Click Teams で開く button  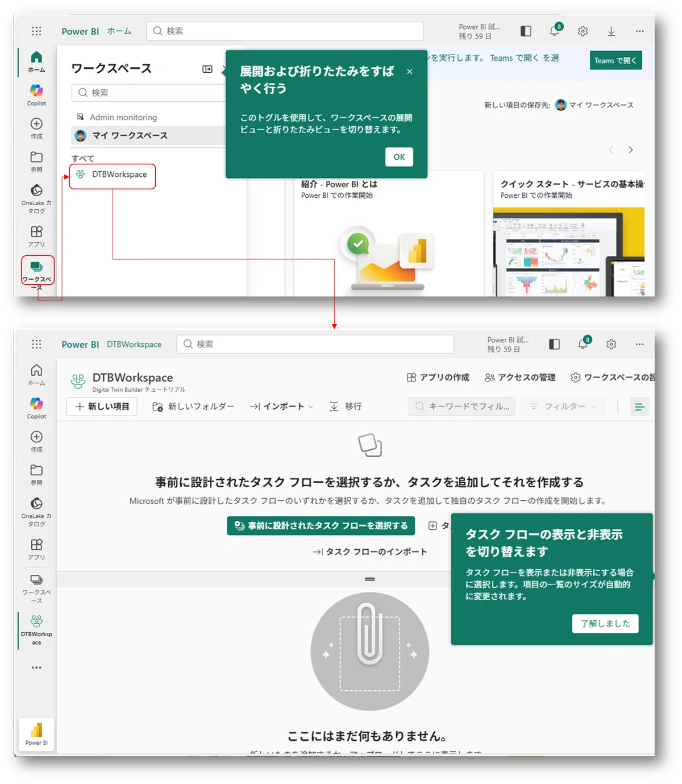coord(616,60)
